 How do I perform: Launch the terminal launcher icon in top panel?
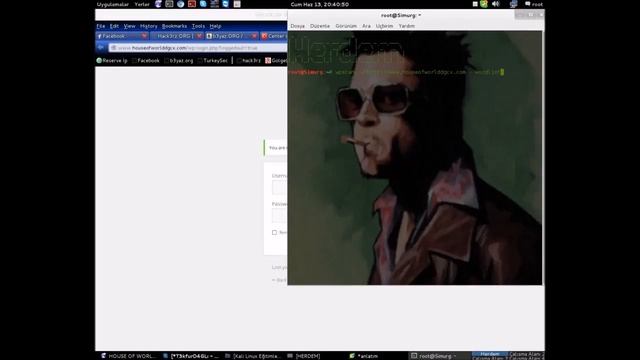[169, 4]
